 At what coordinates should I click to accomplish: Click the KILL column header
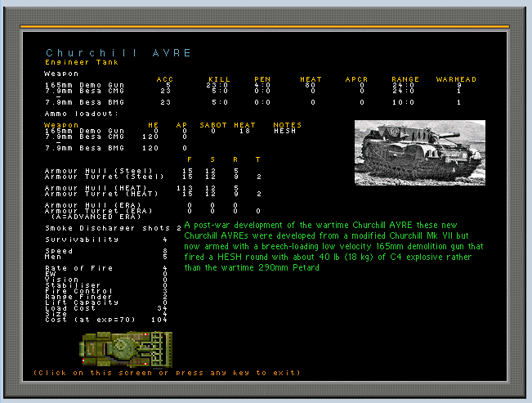pyautogui.click(x=218, y=79)
